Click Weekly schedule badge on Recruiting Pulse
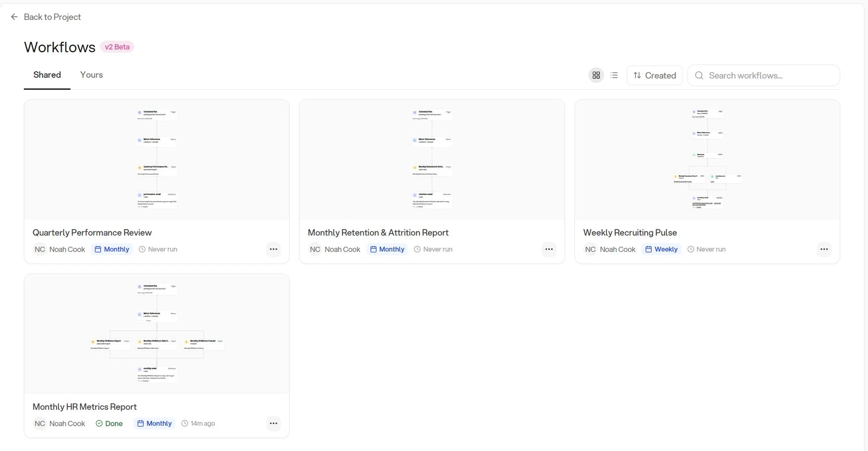 [x=662, y=249]
